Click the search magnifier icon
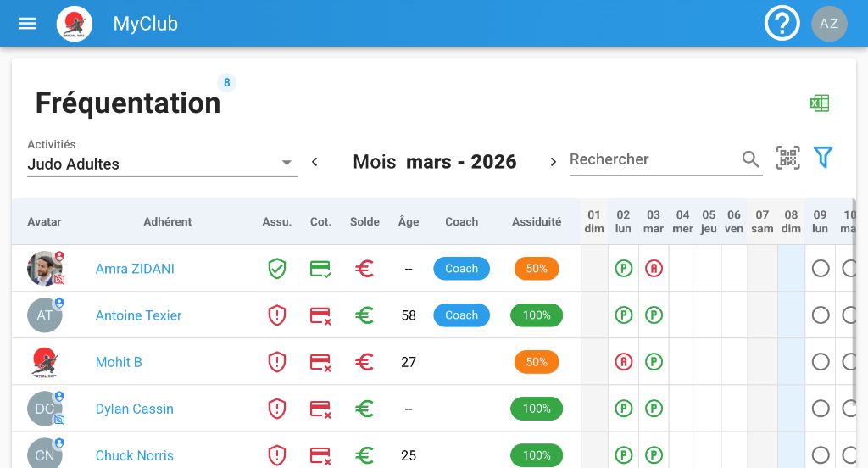The image size is (868, 468). pyautogui.click(x=750, y=159)
